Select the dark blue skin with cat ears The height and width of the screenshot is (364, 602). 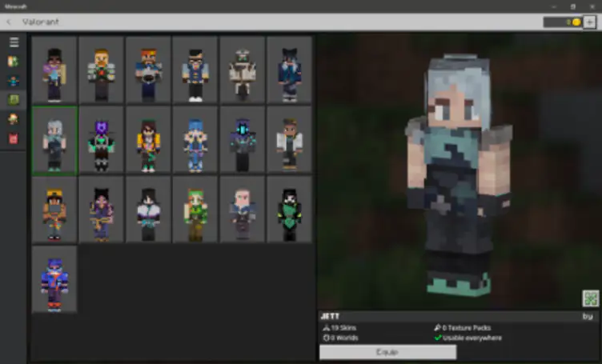pyautogui.click(x=290, y=70)
